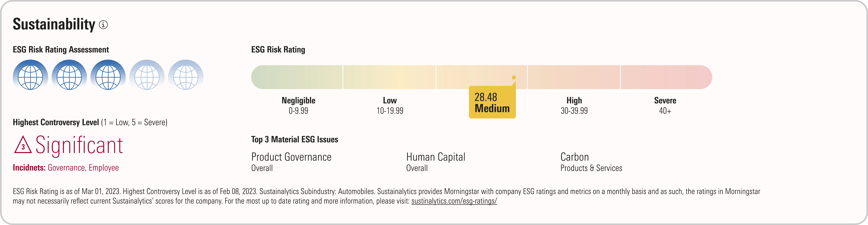Click the second globe rating icon

pos(69,75)
